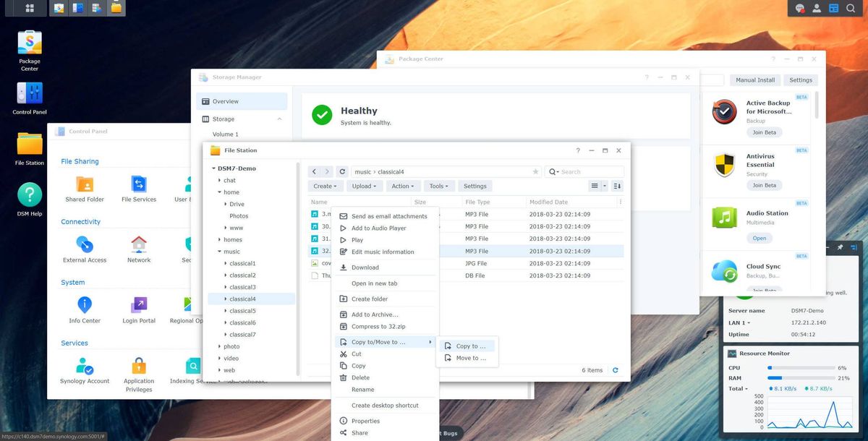Switch to File Station taskbar icon

point(116,8)
